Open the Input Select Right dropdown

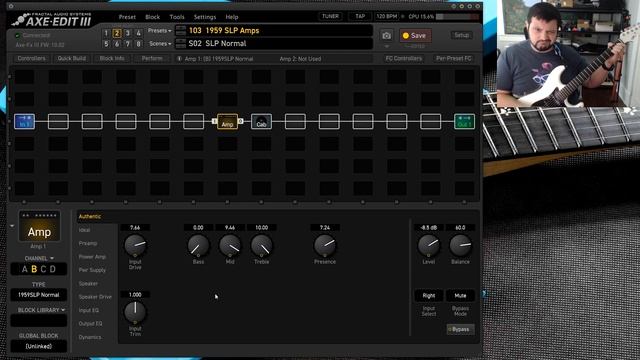429,296
